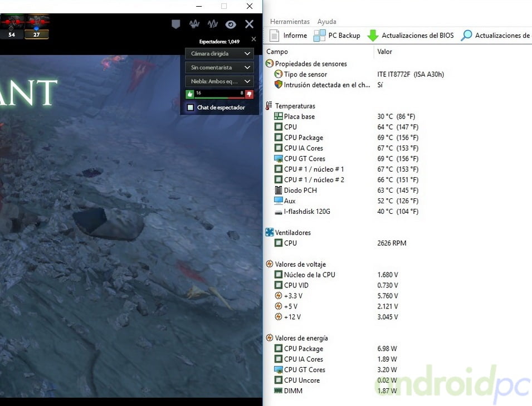Click the PC Backup toolbar button
The height and width of the screenshot is (406, 532).
(x=337, y=35)
